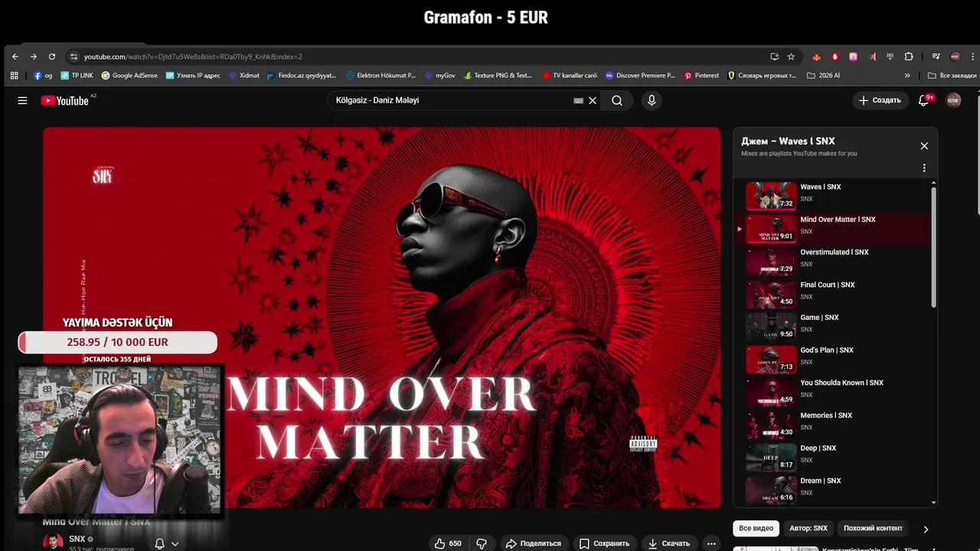This screenshot has width=980, height=551.
Task: Open Facebook og bookmark
Action: point(43,76)
